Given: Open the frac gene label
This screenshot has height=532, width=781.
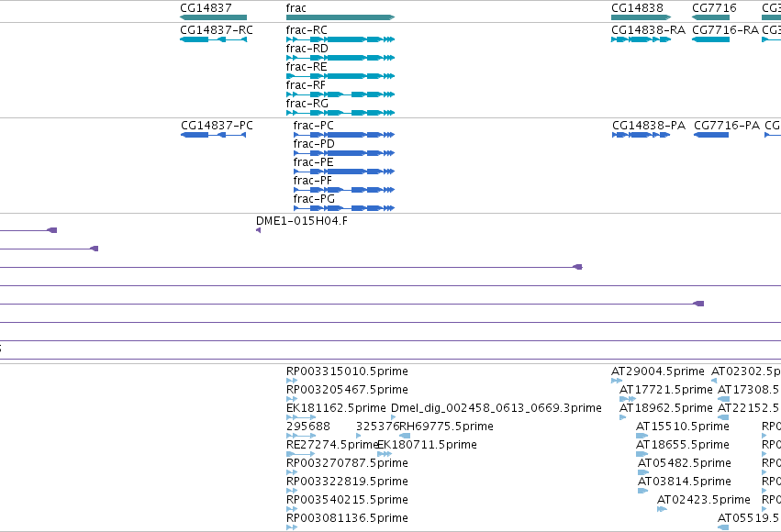Looking at the screenshot, I should tap(296, 8).
